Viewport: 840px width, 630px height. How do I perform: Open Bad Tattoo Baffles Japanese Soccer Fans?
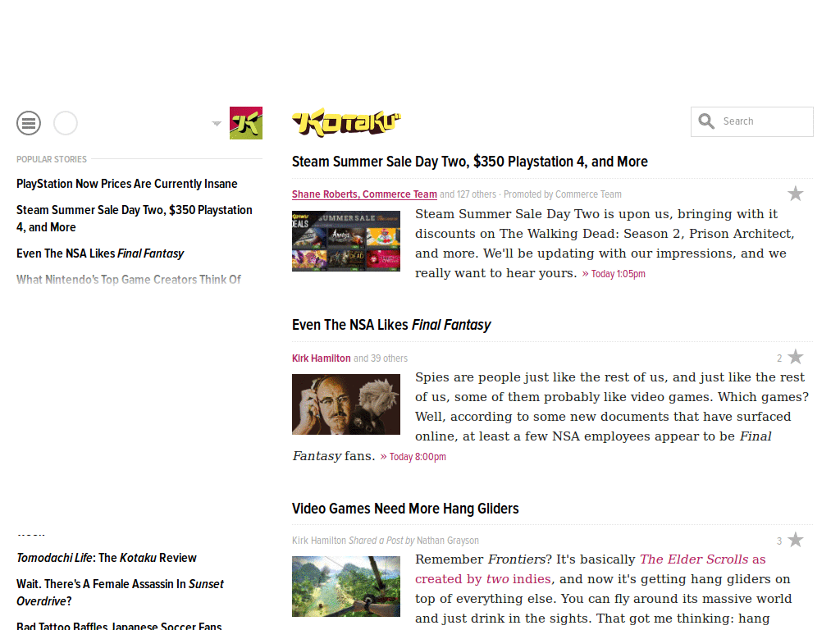[119, 625]
